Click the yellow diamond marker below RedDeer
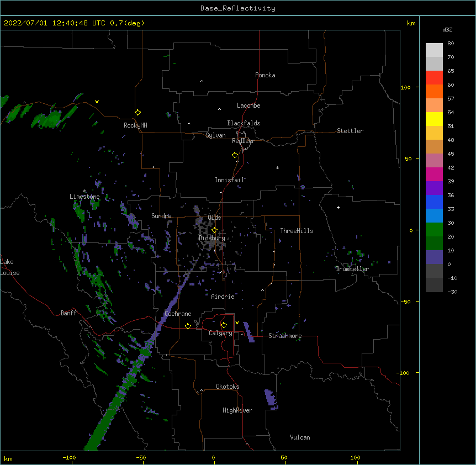This screenshot has width=476, height=465. pyautogui.click(x=235, y=155)
